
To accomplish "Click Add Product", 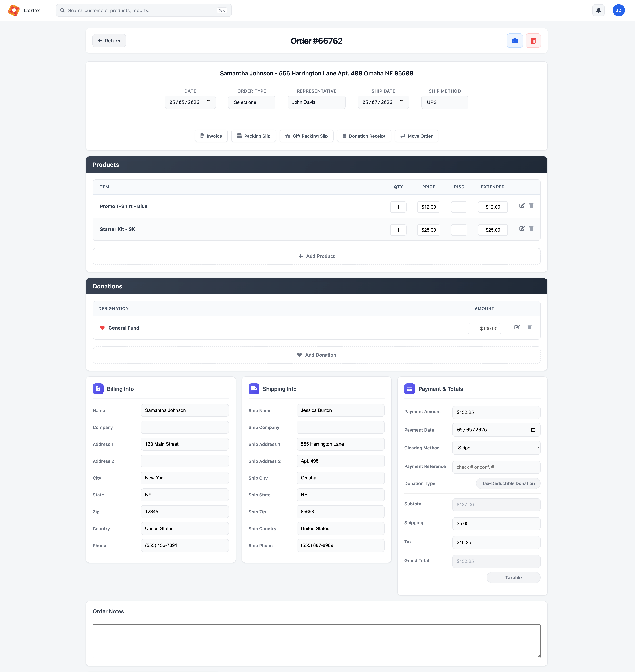I will 316,256.
